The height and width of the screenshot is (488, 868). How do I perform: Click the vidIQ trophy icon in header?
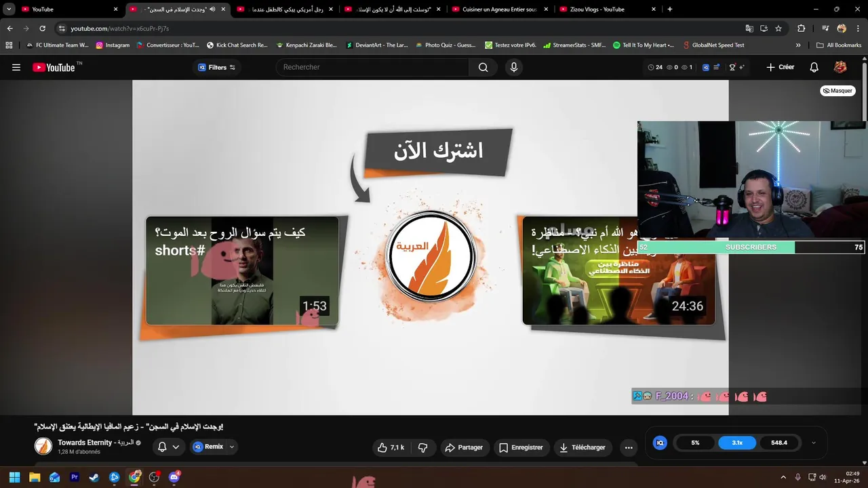click(x=732, y=67)
